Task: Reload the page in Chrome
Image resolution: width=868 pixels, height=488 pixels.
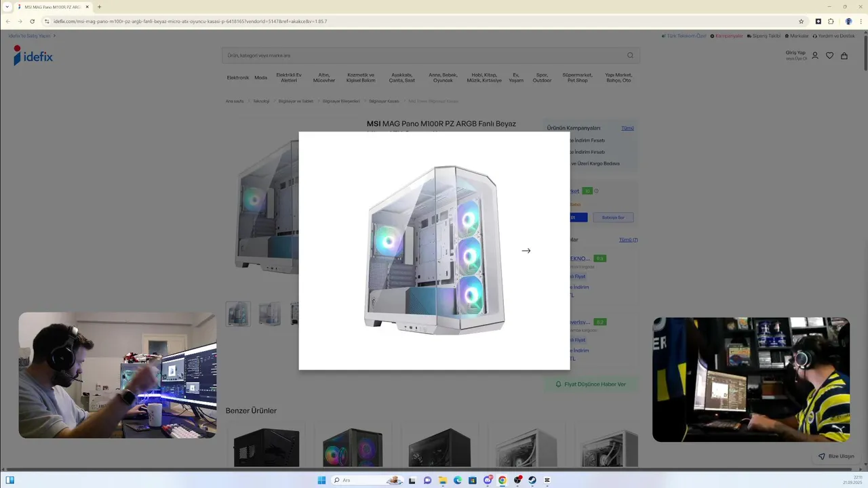Action: pos(32,21)
